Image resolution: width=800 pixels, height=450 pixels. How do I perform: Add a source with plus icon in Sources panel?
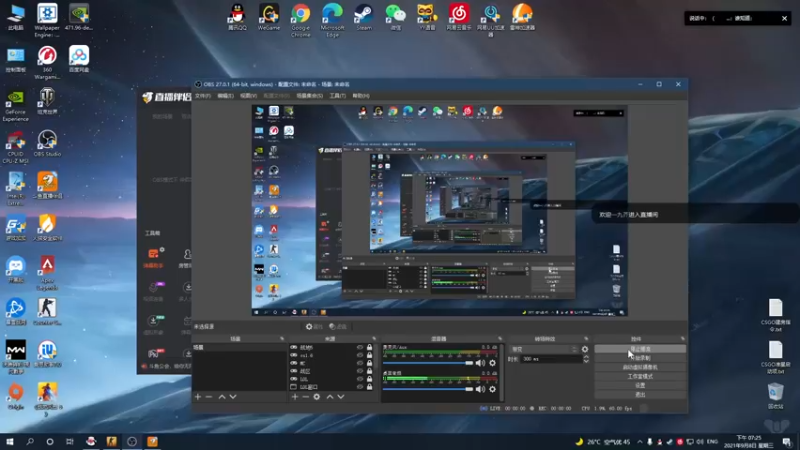[295, 396]
